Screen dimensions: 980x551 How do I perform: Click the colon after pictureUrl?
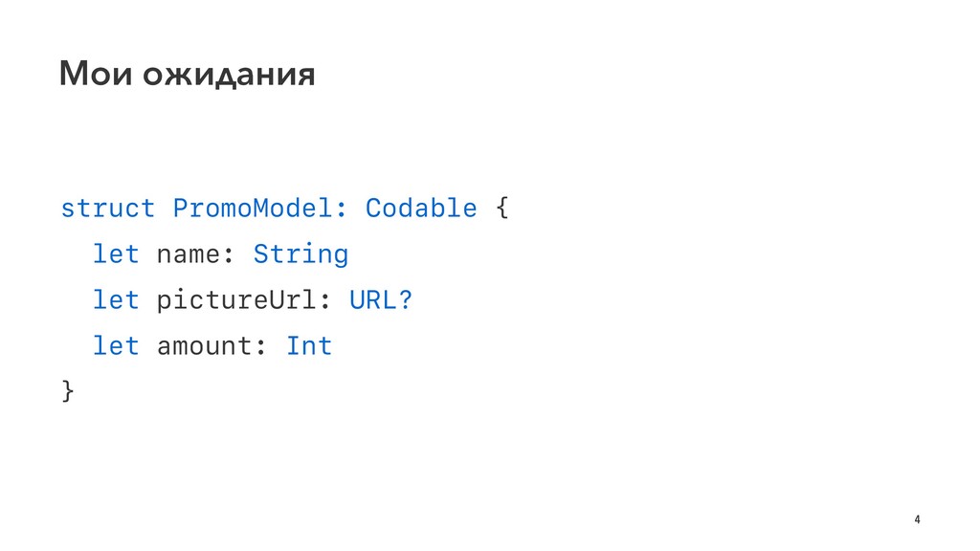325,301
